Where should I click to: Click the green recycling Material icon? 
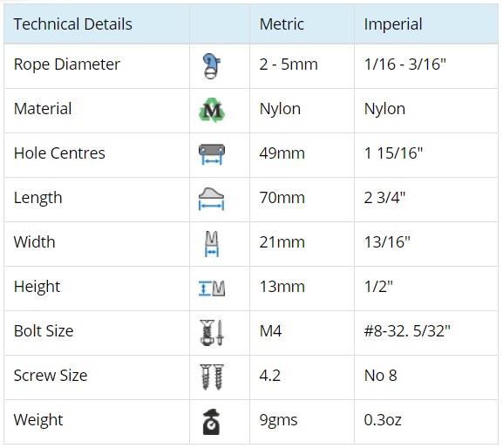[x=212, y=111]
